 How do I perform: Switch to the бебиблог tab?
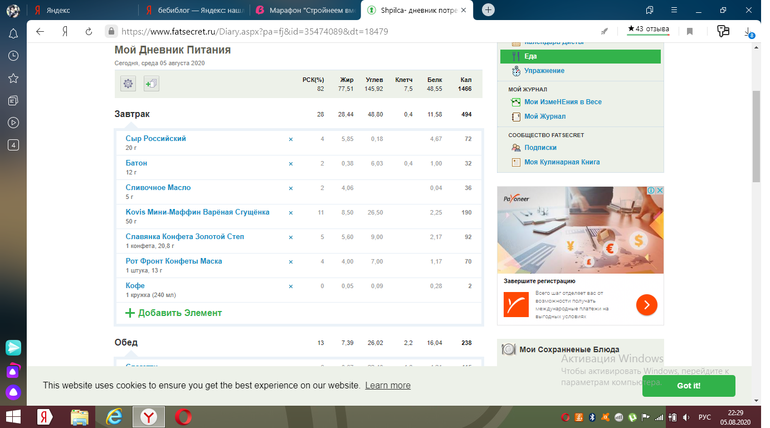coord(197,10)
